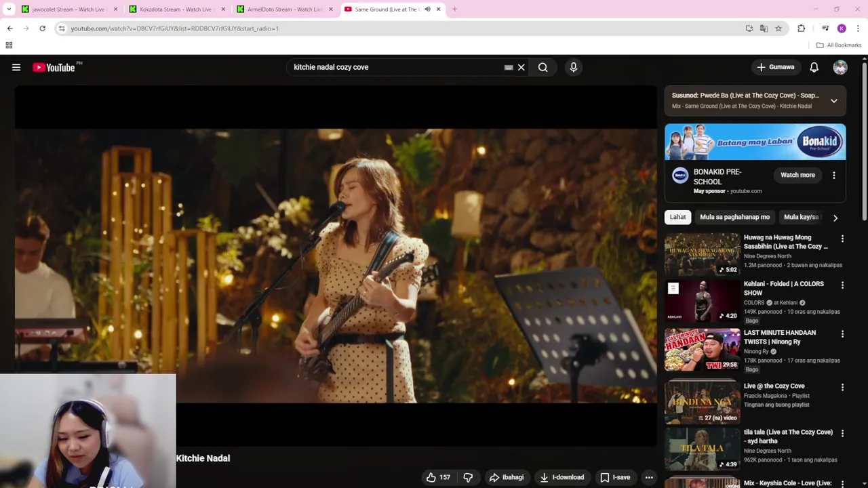Dislike the video with thumbs down
The width and height of the screenshot is (868, 488).
[468, 477]
